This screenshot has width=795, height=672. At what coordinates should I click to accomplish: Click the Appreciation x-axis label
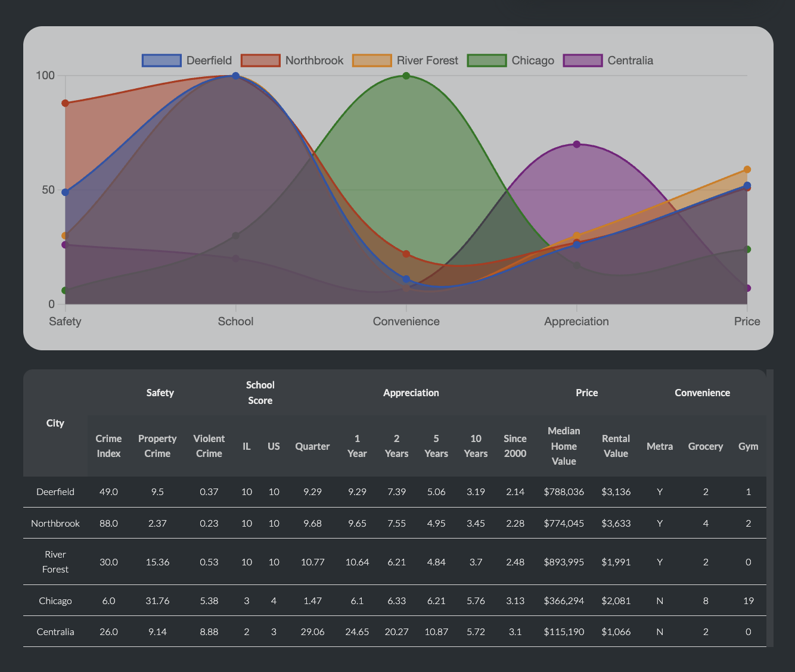(x=577, y=321)
